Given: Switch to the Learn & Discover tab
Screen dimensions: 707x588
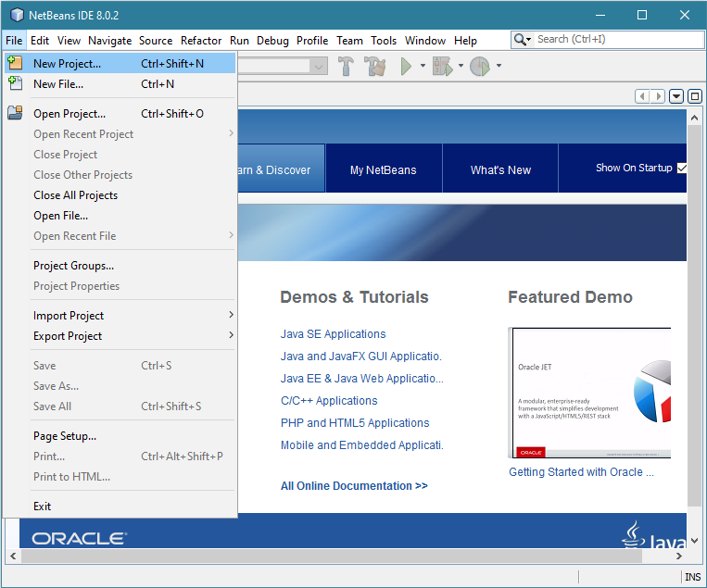Looking at the screenshot, I should [282, 169].
